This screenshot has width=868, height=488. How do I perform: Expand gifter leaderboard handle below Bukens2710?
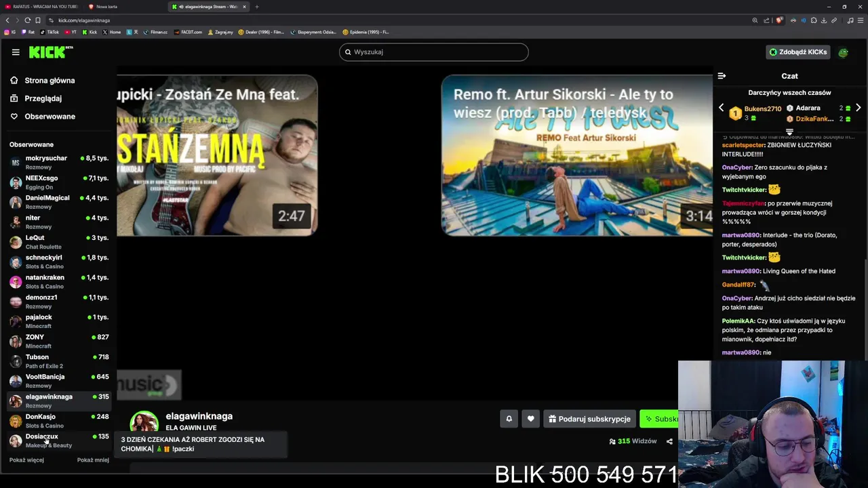click(x=789, y=131)
